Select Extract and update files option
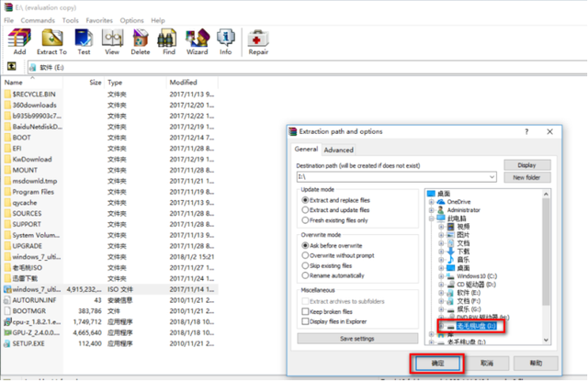 pos(305,210)
